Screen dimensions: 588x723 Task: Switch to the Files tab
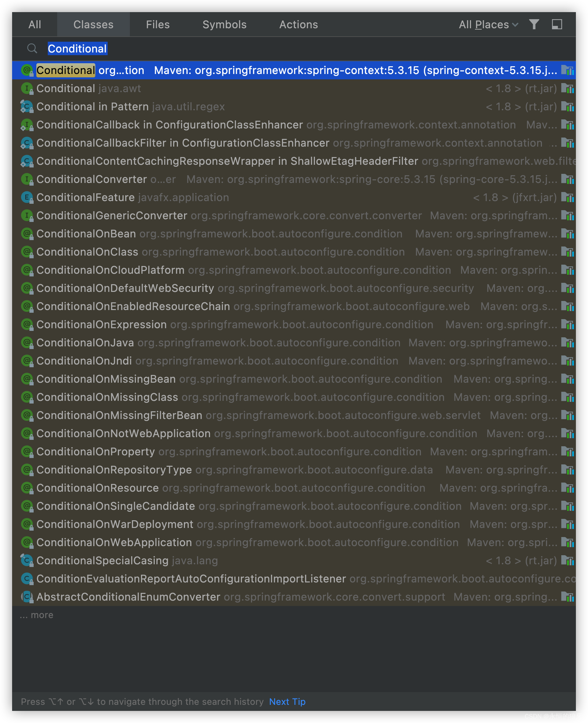(x=157, y=25)
